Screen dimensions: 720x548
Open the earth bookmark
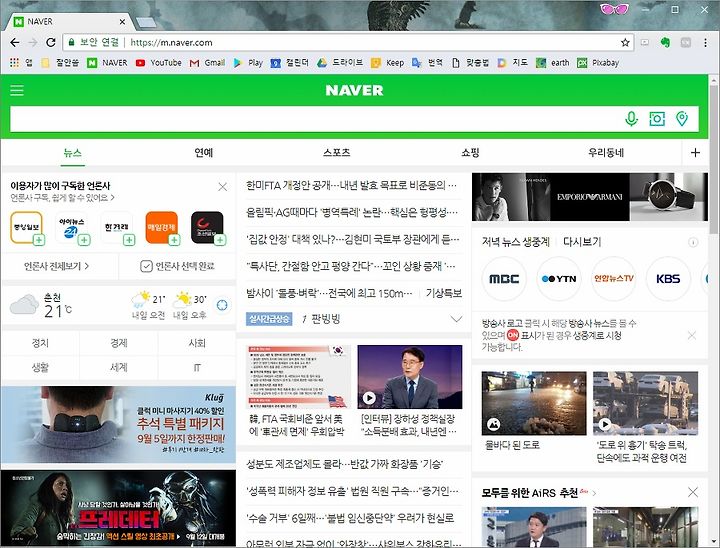tap(552, 62)
